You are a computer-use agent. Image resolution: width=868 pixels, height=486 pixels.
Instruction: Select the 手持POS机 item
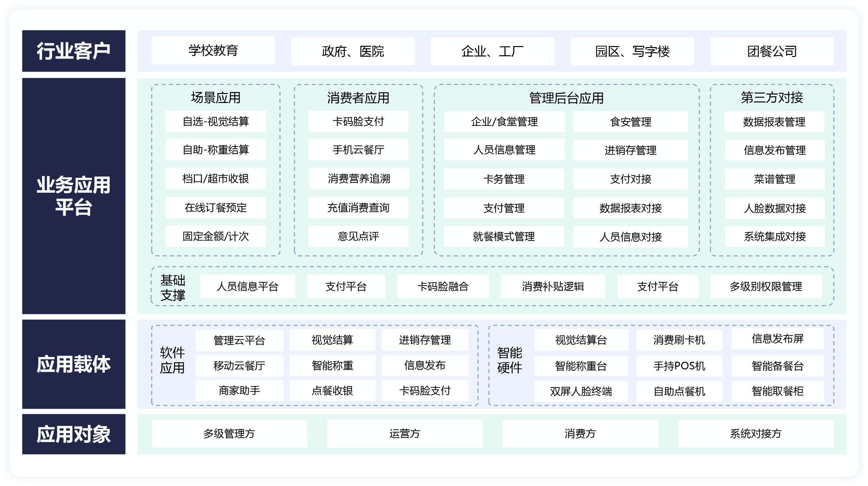(679, 366)
